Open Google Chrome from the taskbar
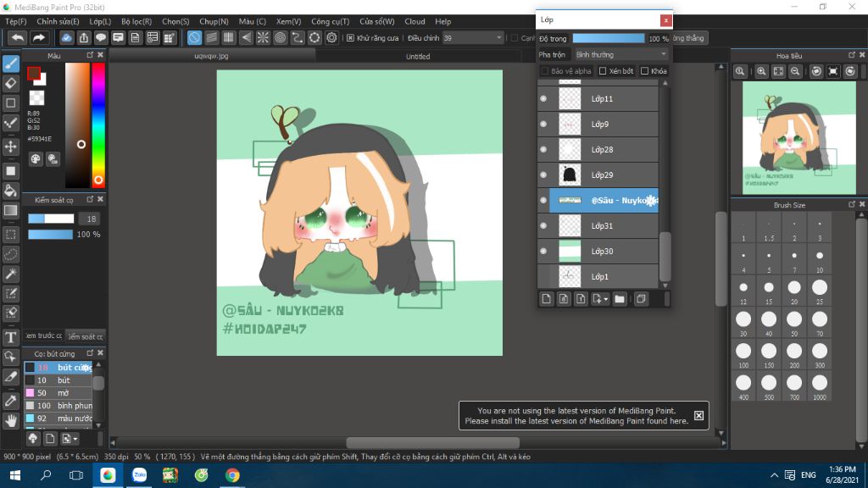Screen dimensions: 868x488 point(232,475)
